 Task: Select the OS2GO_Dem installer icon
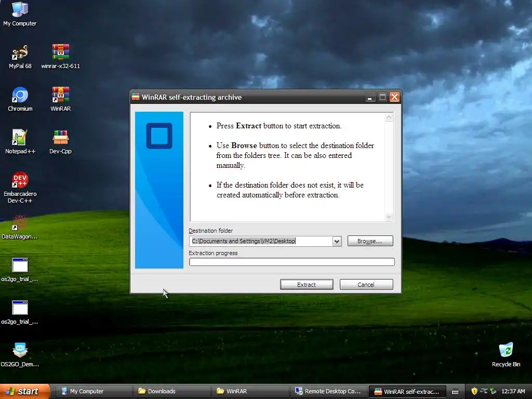pos(20,355)
